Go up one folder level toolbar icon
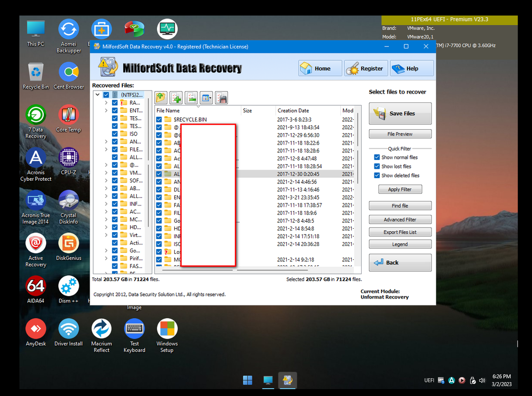The height and width of the screenshot is (396, 532). pyautogui.click(x=161, y=98)
